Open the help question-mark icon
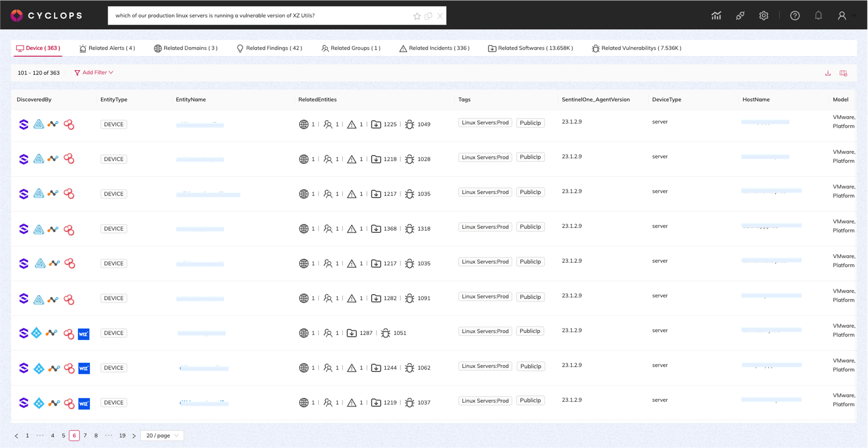This screenshot has width=868, height=448. [795, 15]
